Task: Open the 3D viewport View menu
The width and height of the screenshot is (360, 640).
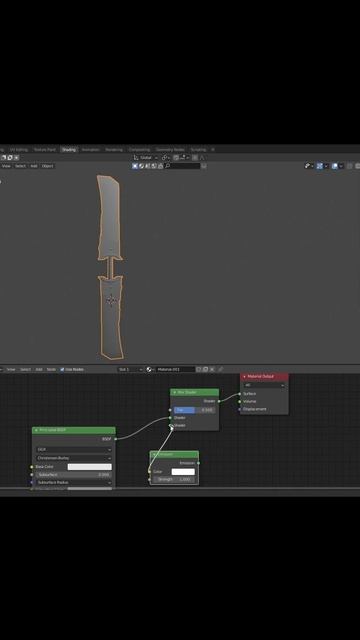Action: (6, 166)
